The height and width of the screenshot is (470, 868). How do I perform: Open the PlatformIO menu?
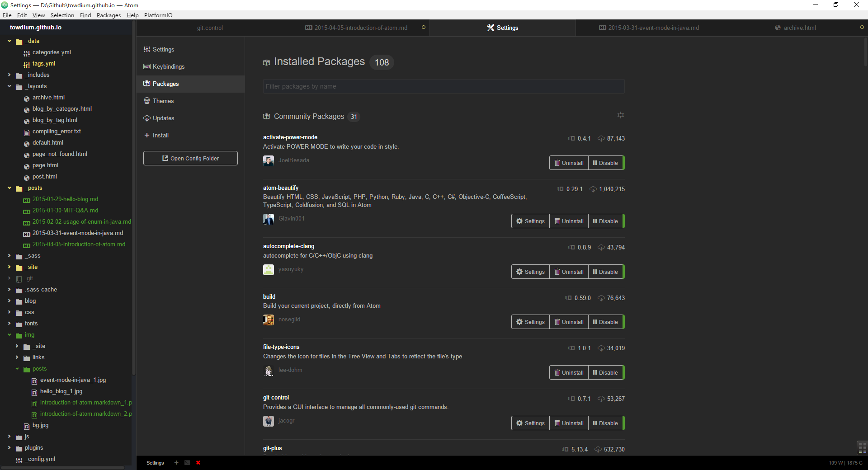[158, 15]
